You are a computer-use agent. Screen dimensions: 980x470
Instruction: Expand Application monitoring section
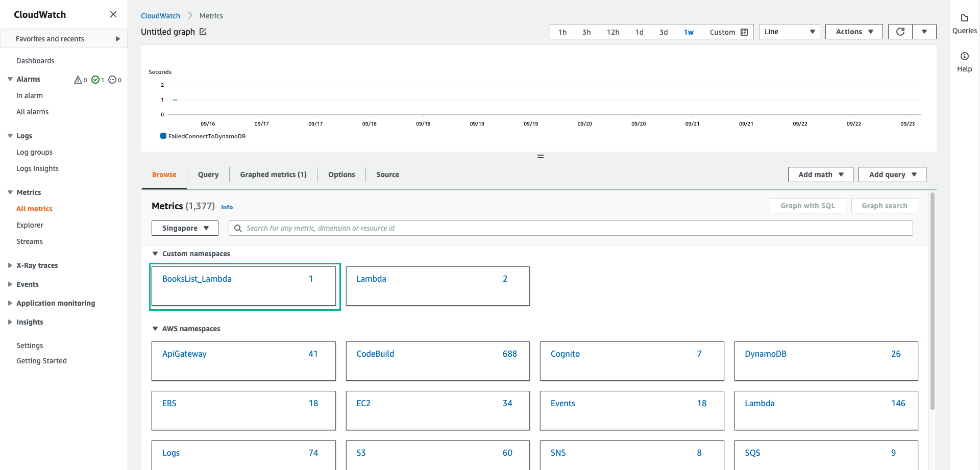point(10,303)
